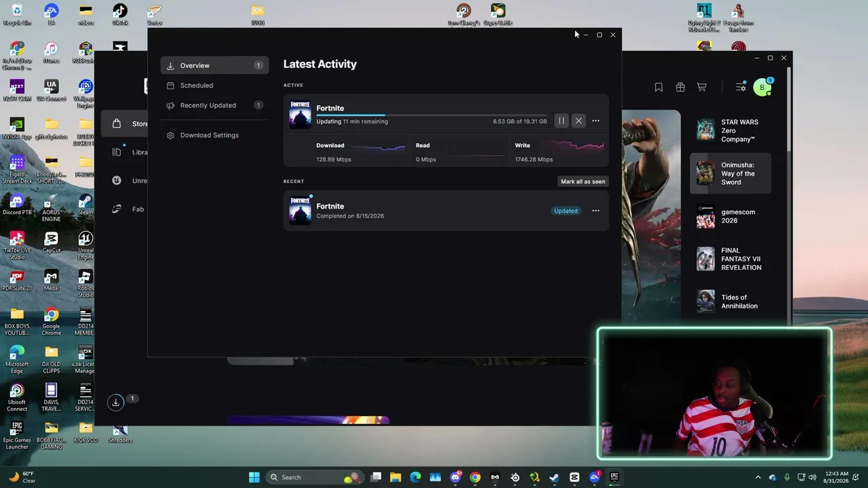Select the Dying Light 2 desktop icon
Image resolution: width=868 pixels, height=488 pixels.
click(x=704, y=18)
